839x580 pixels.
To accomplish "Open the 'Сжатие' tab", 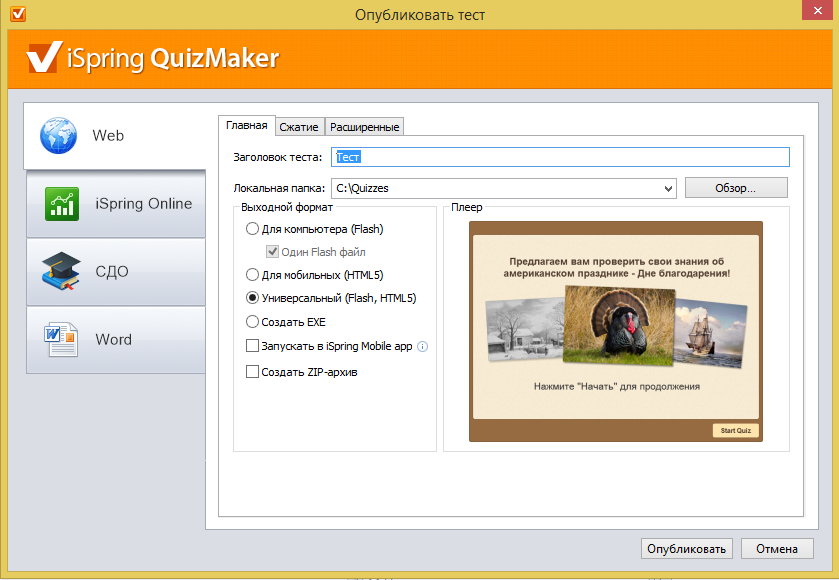I will click(x=299, y=127).
